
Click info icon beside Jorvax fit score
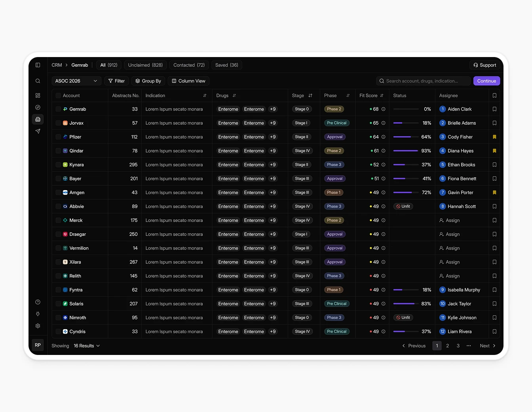[x=383, y=123]
